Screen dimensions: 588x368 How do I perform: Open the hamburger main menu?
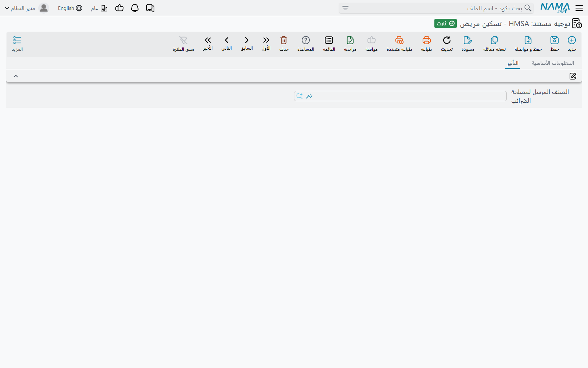click(579, 8)
